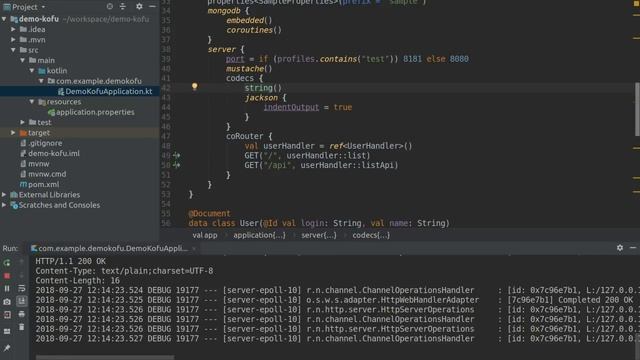Toggle soft-wrap for console output
Image resolution: width=640 pixels, height=360 pixels.
(22, 289)
